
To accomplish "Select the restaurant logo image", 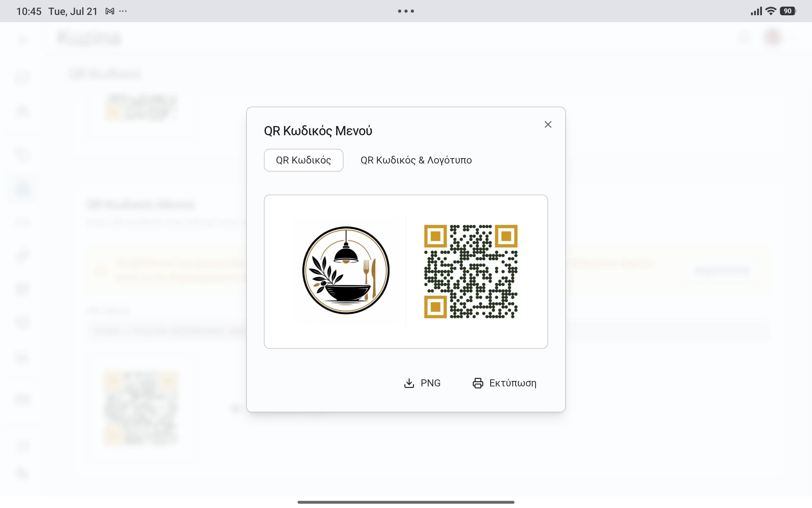I will click(346, 271).
